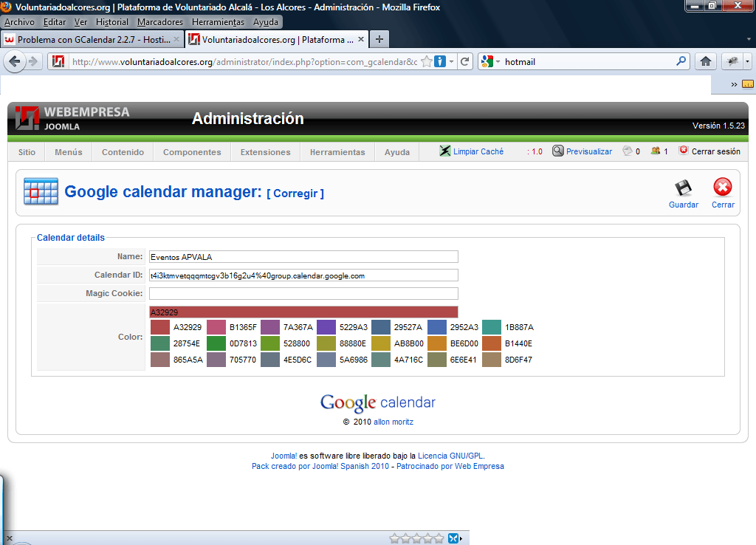
Task: Click the Limpiar Caché link
Action: click(x=478, y=151)
